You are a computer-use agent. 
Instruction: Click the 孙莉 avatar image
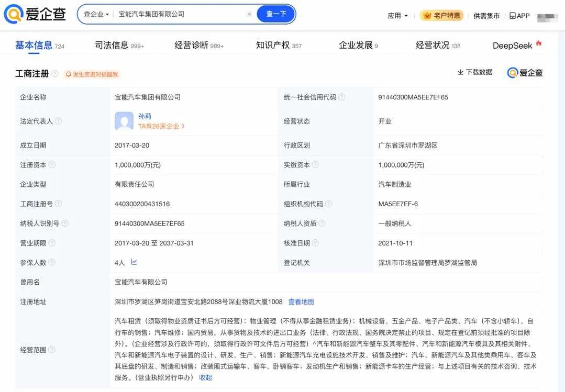coord(124,121)
